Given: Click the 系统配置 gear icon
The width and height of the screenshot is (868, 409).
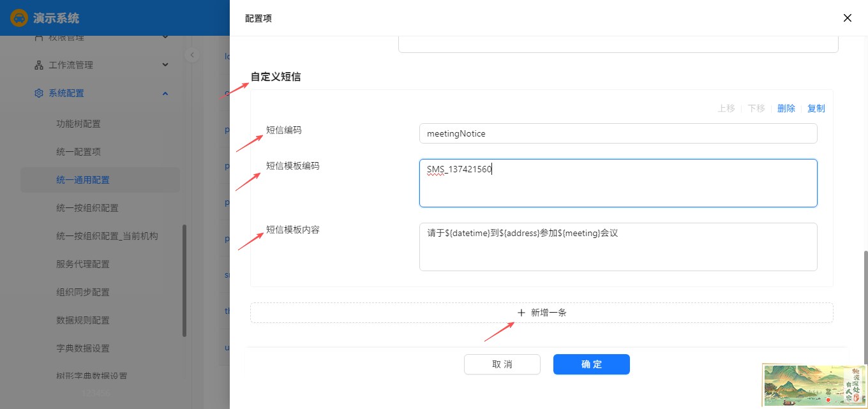Looking at the screenshot, I should [x=38, y=93].
